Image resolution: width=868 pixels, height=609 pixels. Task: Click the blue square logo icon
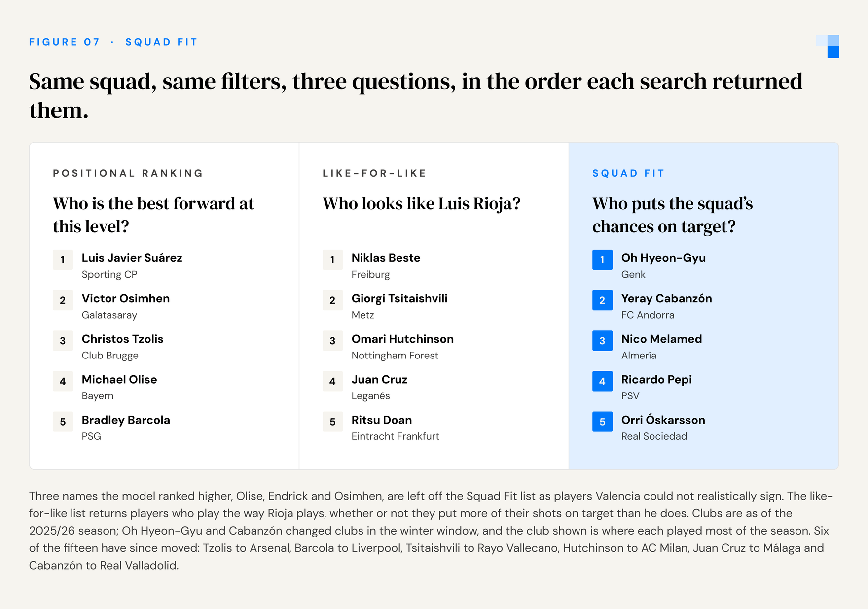point(828,46)
